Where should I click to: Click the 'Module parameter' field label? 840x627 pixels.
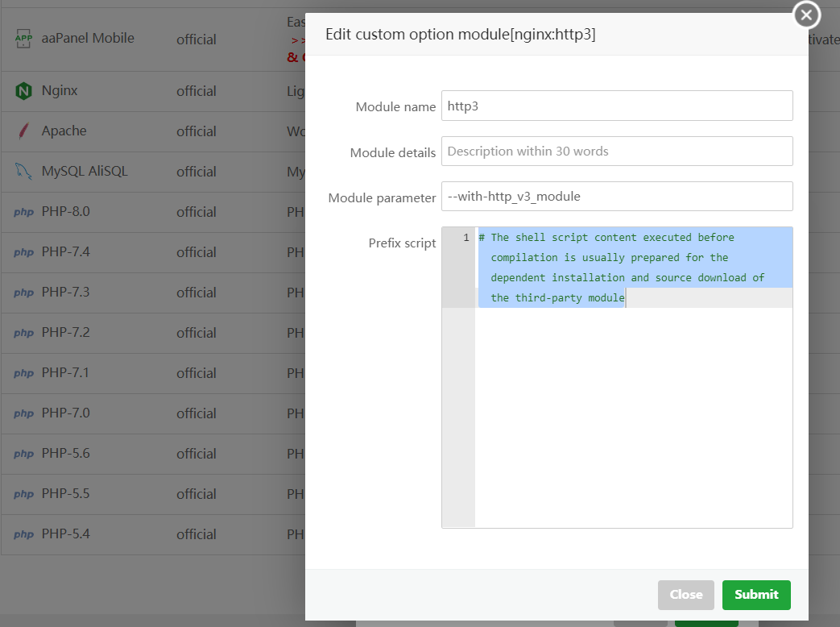pyautogui.click(x=382, y=197)
